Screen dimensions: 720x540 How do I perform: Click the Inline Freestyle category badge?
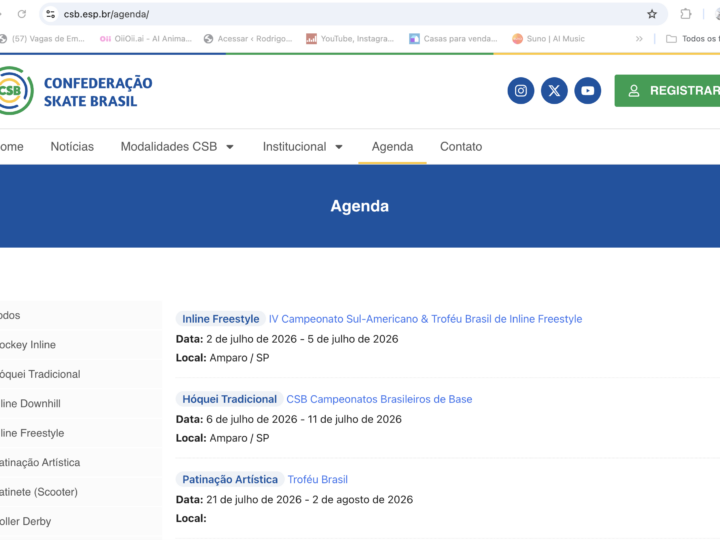(220, 319)
